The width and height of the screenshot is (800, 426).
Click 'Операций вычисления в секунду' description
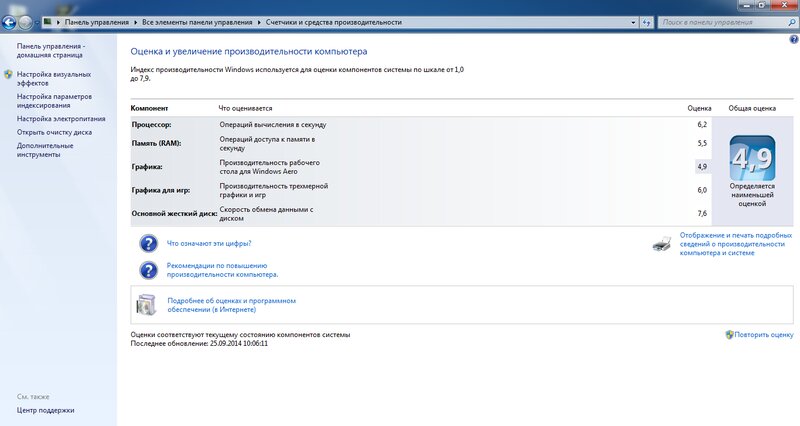[x=272, y=124]
